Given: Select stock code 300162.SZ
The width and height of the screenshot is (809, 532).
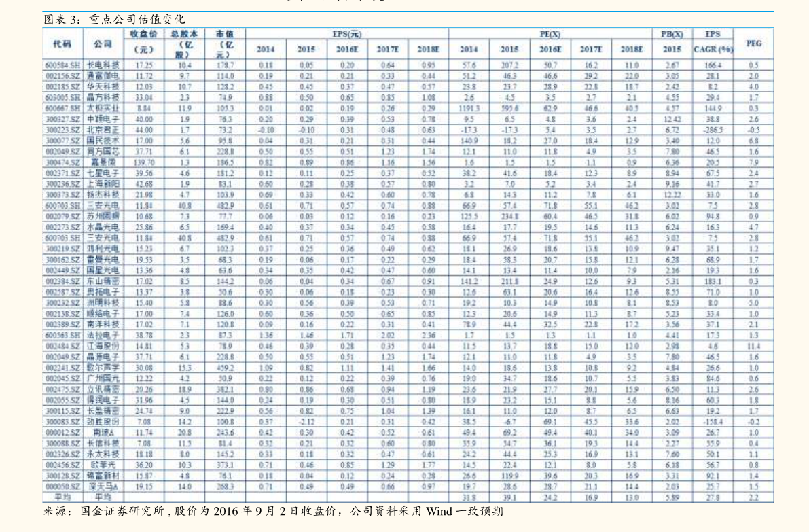Looking at the screenshot, I should click(62, 260).
